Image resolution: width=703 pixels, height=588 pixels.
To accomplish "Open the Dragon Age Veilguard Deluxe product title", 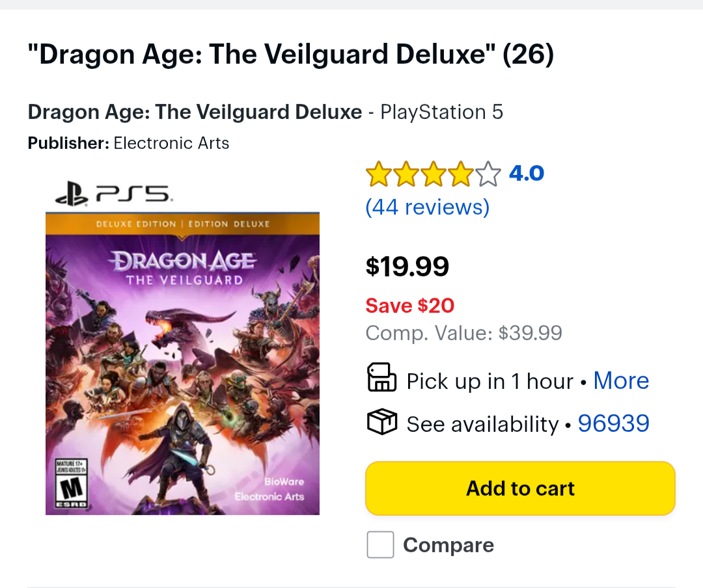I will click(x=195, y=112).
